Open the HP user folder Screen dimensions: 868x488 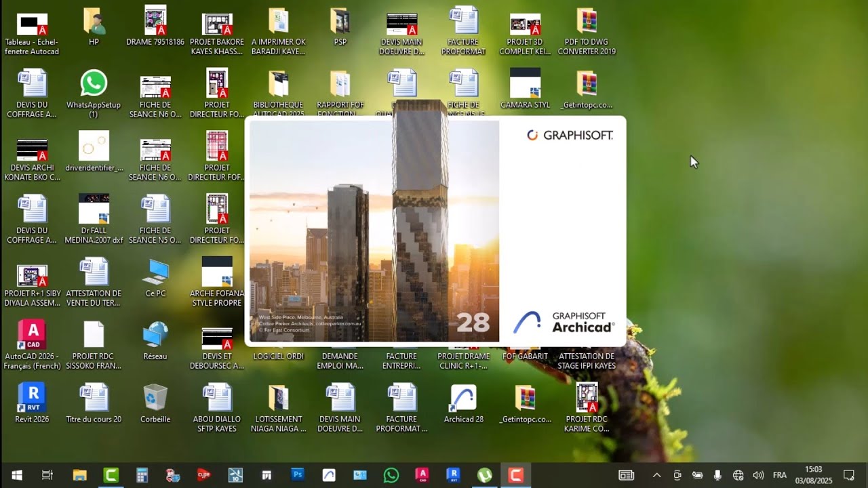click(94, 26)
